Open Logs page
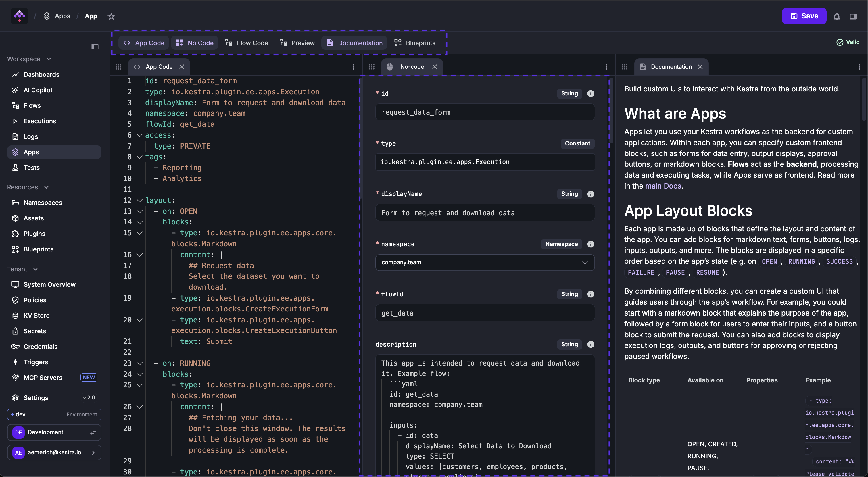Screen dimensions: 868x477 tap(54, 136)
